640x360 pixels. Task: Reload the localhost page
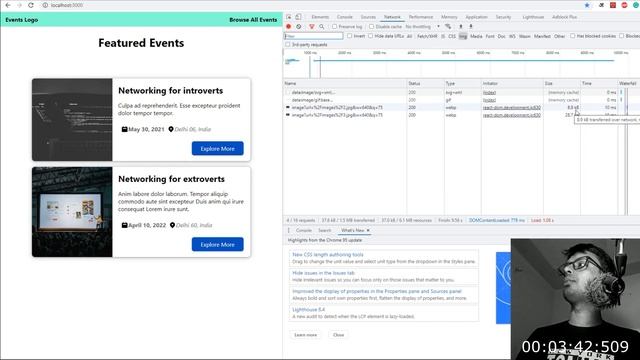tap(31, 5)
